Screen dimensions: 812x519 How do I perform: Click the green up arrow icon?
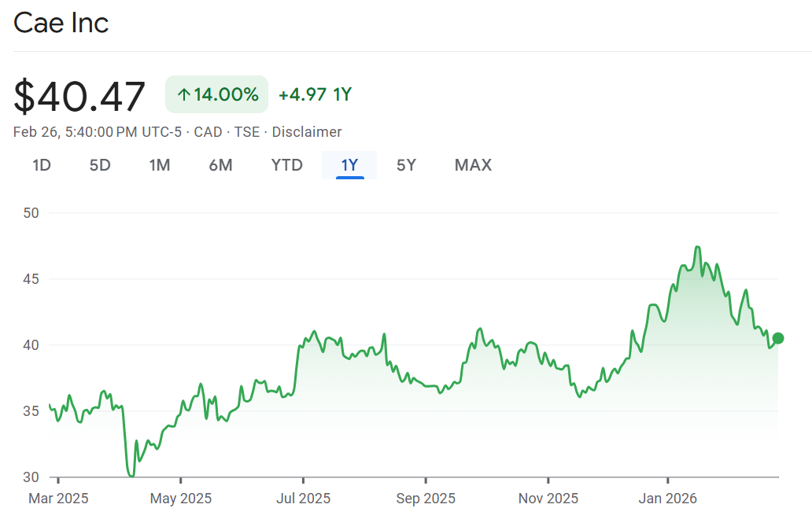coord(183,95)
